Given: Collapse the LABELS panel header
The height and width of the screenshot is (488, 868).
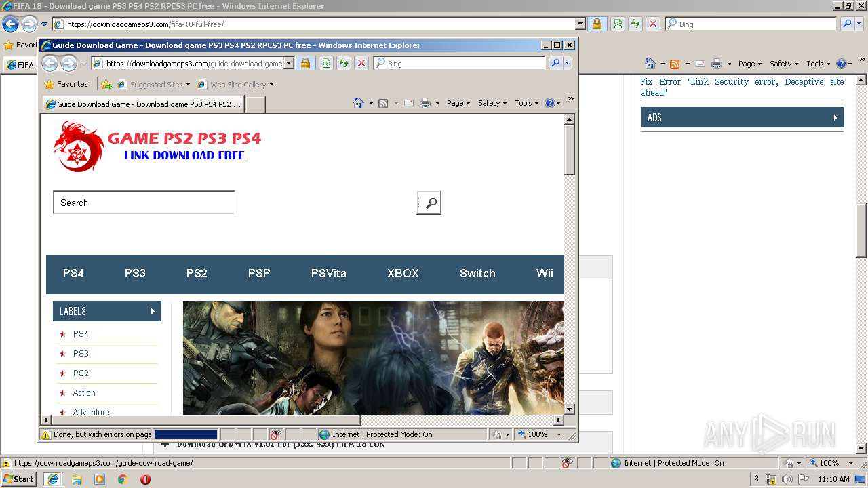Looking at the screenshot, I should (107, 311).
